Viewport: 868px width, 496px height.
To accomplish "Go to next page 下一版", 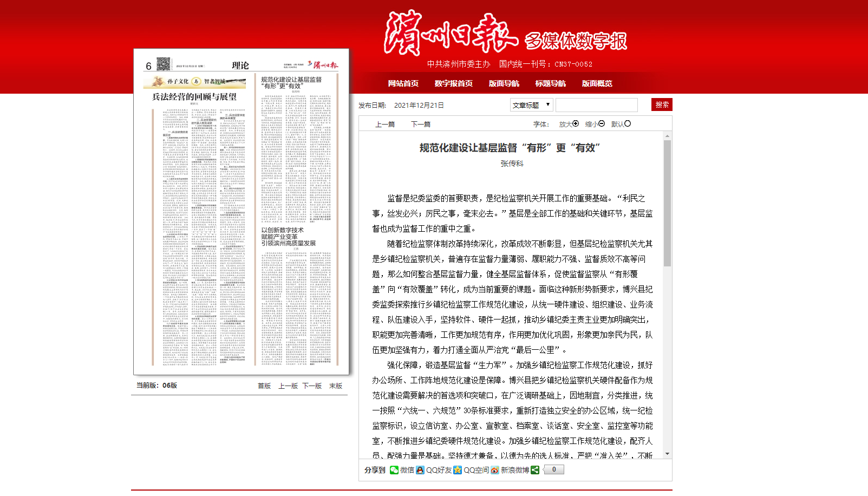I will click(x=312, y=386).
